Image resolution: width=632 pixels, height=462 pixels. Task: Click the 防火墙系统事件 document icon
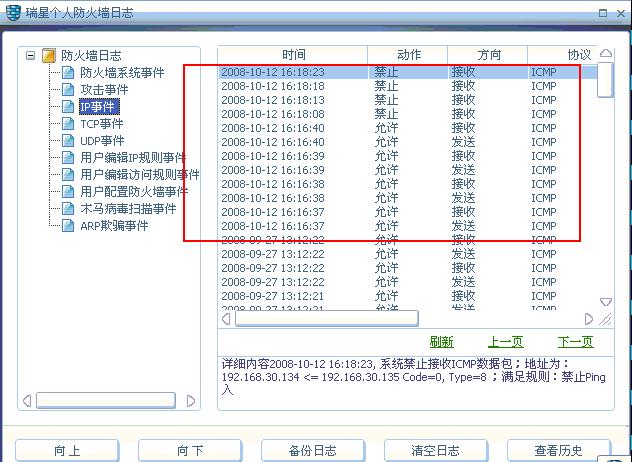(68, 73)
